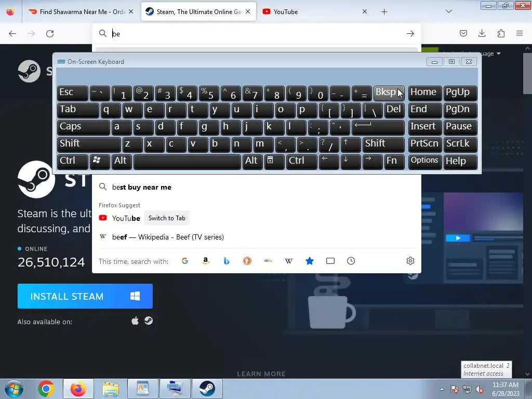Search with Wikipedia this time
Viewport: 532px width, 399px height.
[x=289, y=261]
